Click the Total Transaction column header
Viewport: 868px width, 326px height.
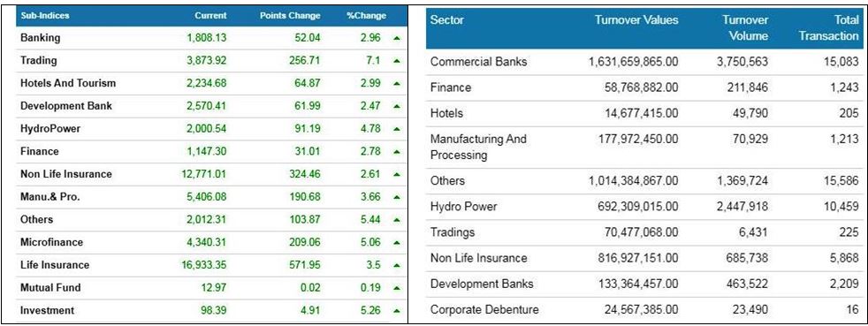839,28
